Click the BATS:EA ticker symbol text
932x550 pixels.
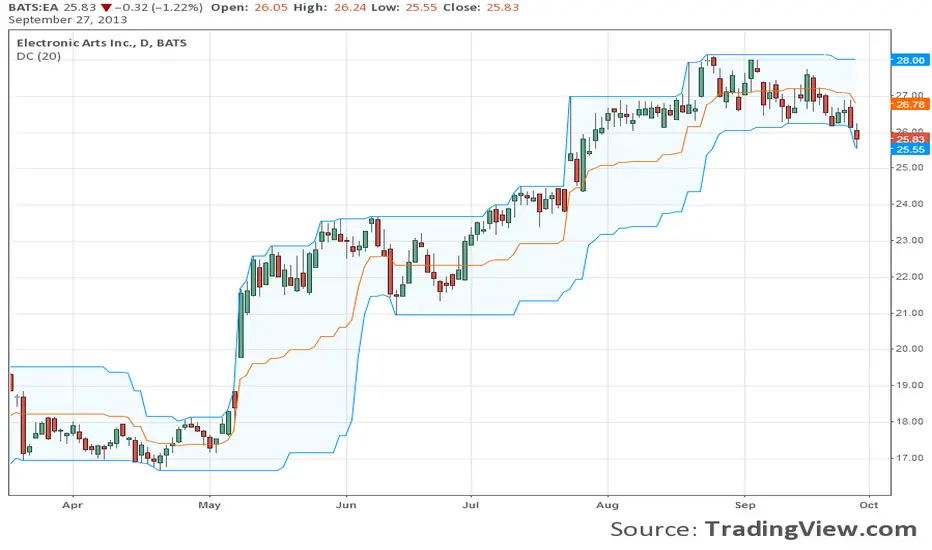coord(33,8)
